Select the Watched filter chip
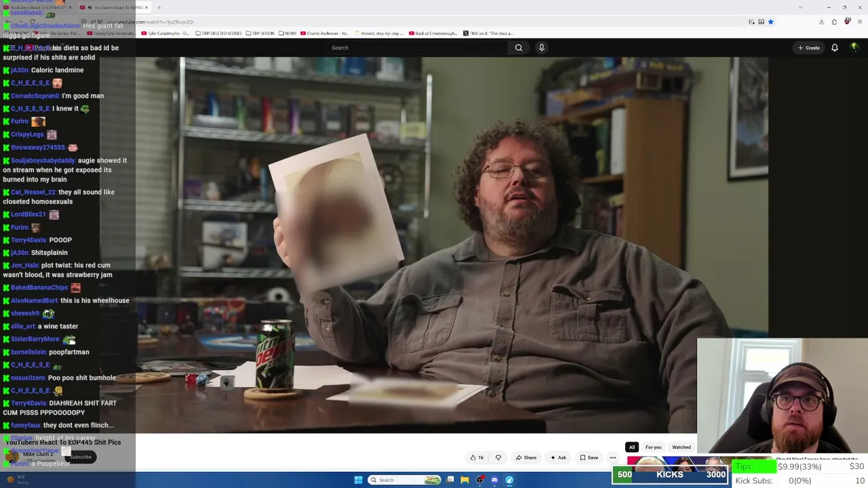868x488 pixels. coord(682,447)
